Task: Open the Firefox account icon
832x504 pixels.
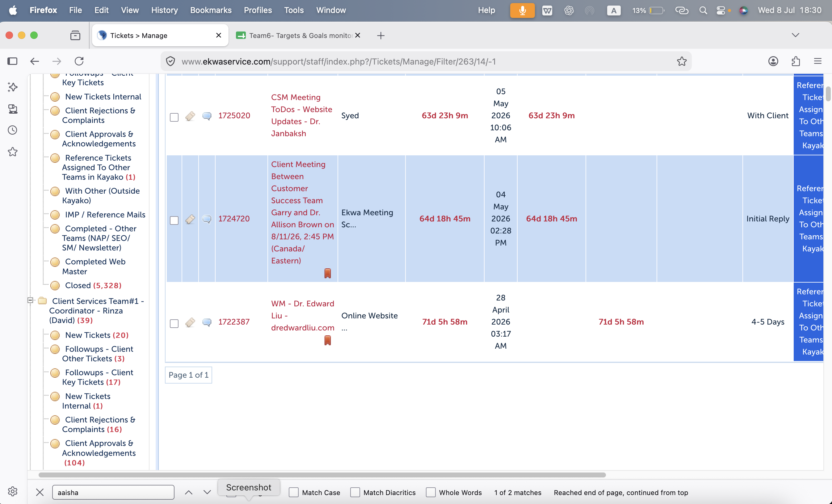Action: click(773, 61)
